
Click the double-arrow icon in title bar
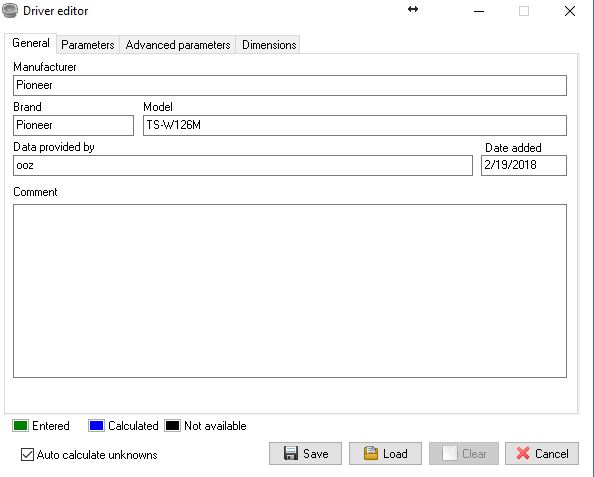point(413,9)
